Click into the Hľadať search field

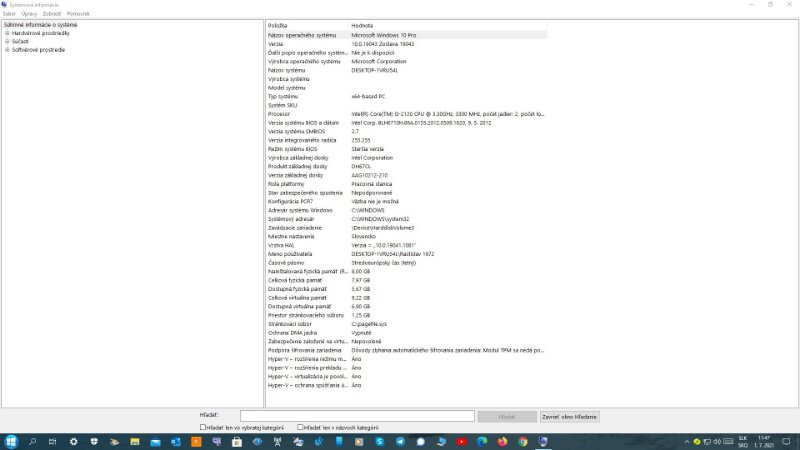click(x=357, y=415)
